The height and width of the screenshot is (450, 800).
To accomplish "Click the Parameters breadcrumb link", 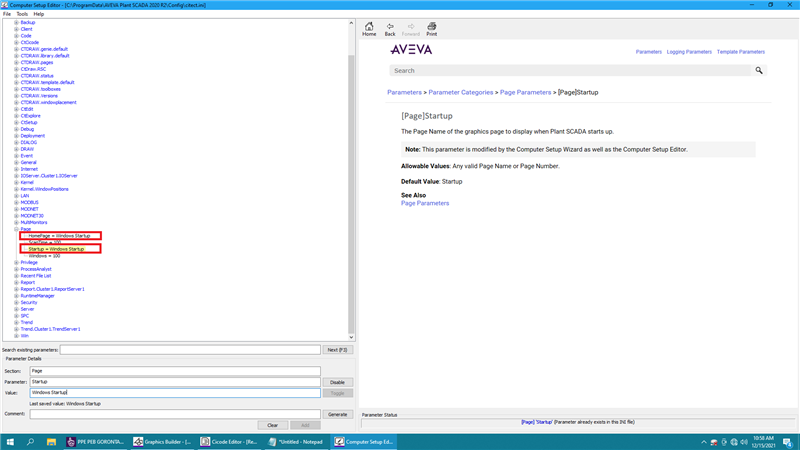I will click(x=404, y=92).
